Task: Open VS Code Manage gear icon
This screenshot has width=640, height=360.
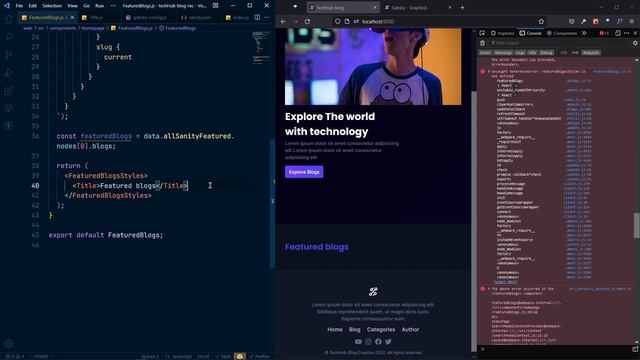Action: [9, 344]
